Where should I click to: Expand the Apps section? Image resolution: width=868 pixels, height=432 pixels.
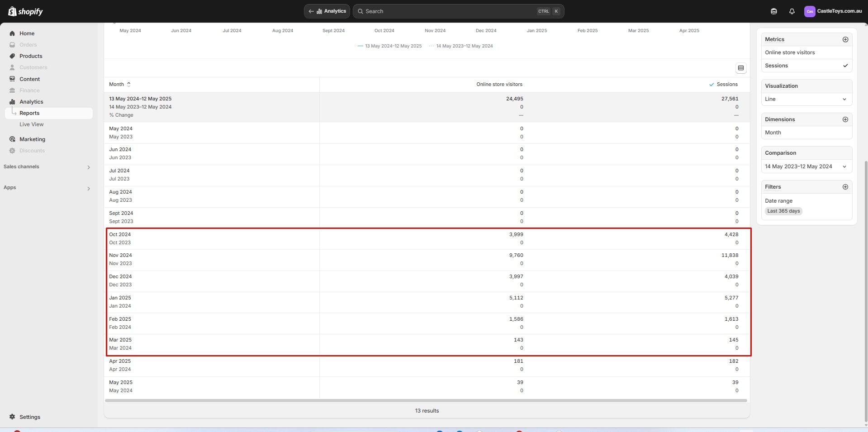click(x=88, y=188)
